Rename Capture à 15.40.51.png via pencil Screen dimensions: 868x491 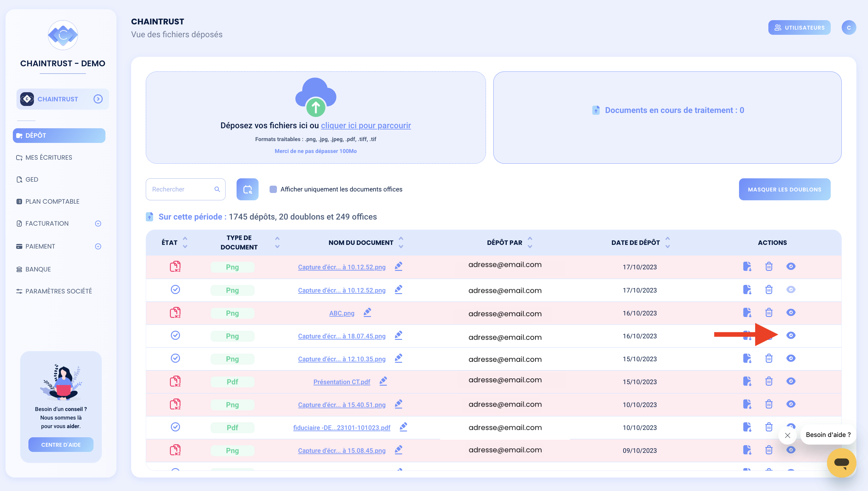point(399,404)
